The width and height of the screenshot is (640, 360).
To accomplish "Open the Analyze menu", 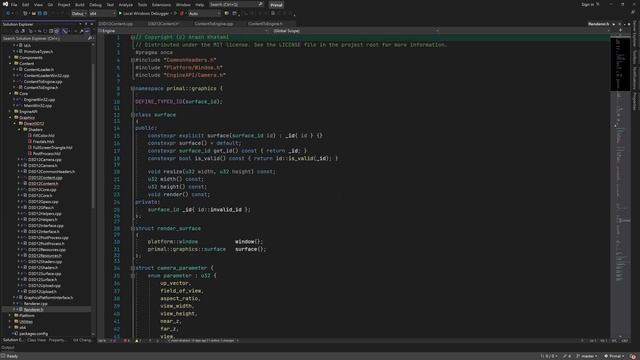I will tap(126, 5).
